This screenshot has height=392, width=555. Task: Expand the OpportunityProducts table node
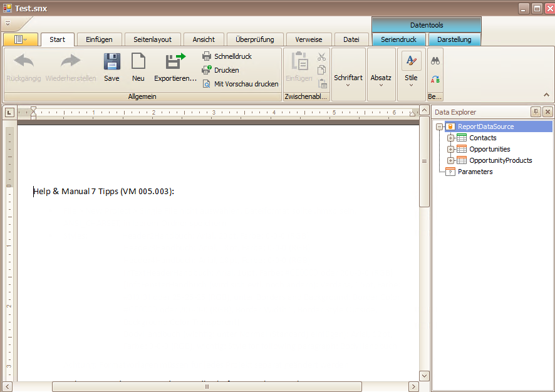tap(450, 161)
